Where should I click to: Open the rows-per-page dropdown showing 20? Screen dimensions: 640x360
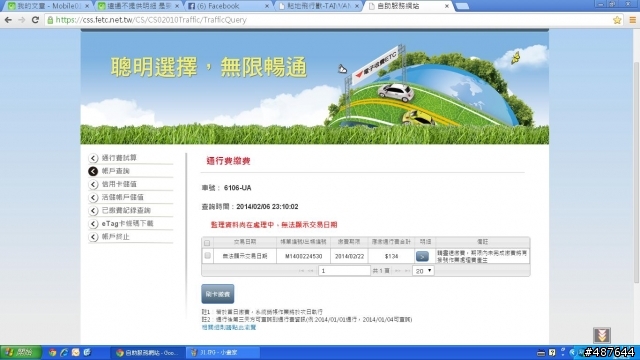click(423, 271)
